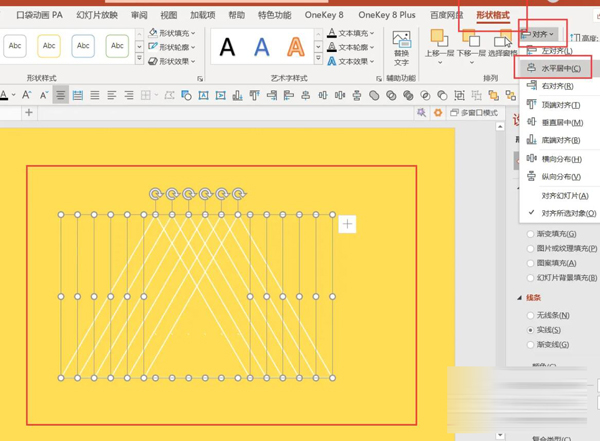Collapse the Line section expander triangle
This screenshot has height=441, width=600.
[519, 297]
